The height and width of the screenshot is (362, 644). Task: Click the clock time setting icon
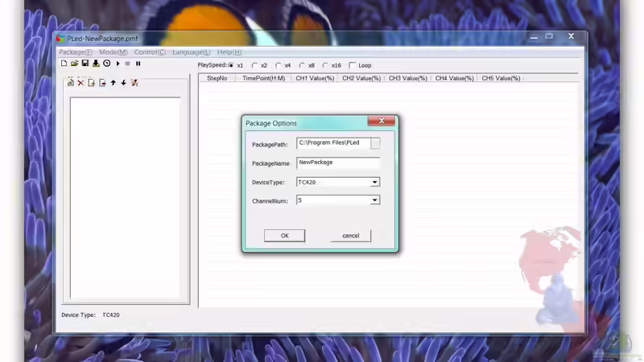pos(106,64)
